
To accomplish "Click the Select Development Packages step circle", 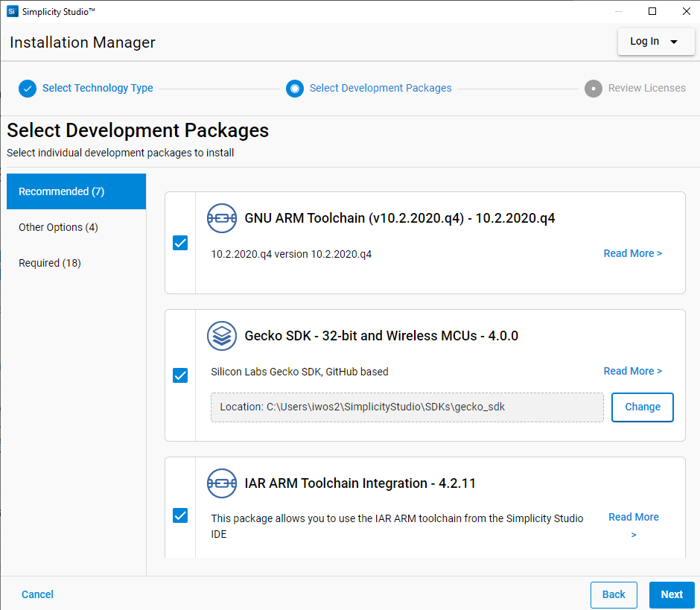I will coord(295,89).
